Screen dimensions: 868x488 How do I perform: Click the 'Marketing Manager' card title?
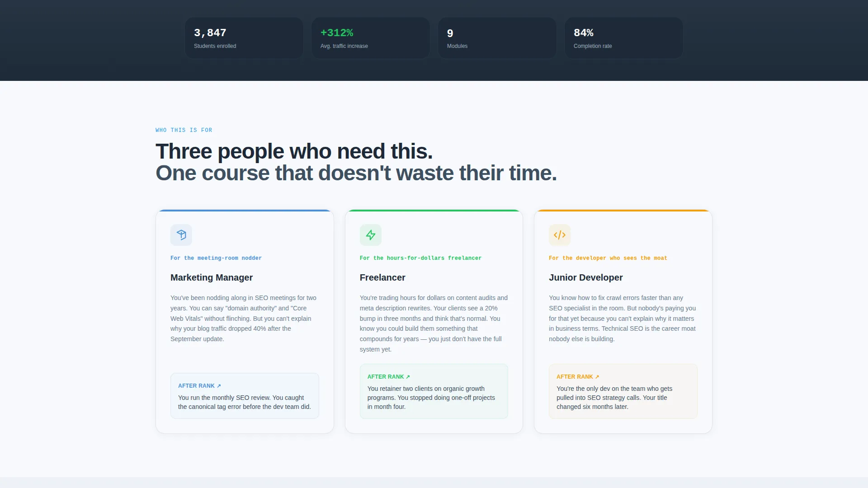[212, 277]
